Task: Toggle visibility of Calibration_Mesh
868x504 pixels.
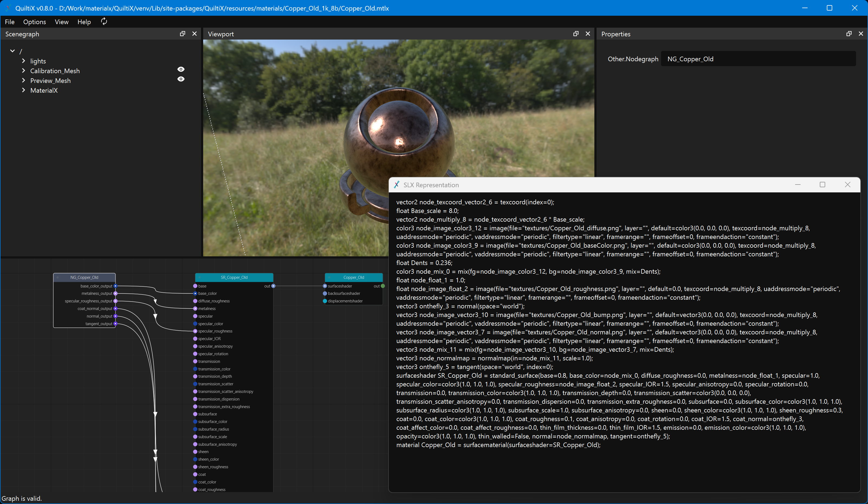Action: [181, 69]
